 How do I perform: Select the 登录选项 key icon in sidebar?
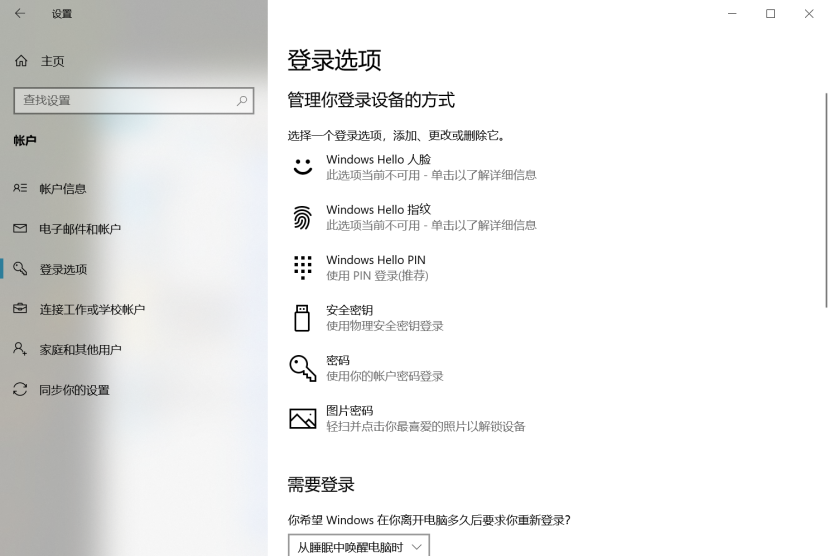[x=20, y=268]
